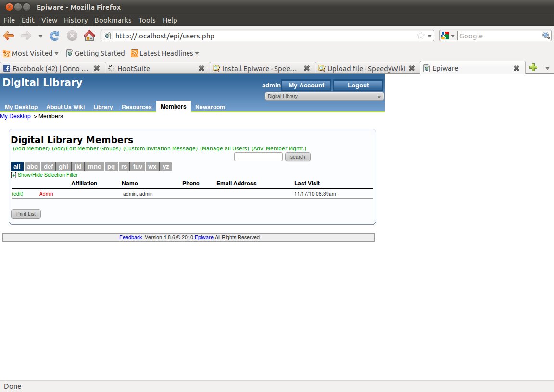Click the bookmark star in URL bar
Viewport: 554px width, 392px height.
(421, 36)
